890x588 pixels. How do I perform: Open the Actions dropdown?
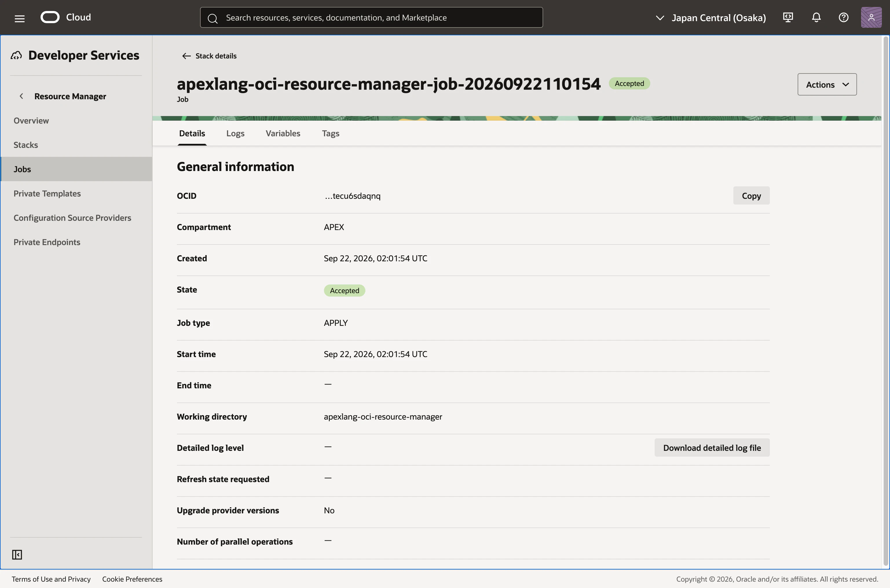tap(827, 84)
